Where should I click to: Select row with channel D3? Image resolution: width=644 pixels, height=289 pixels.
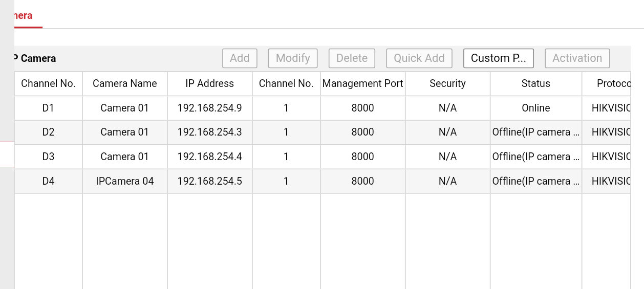point(48,157)
